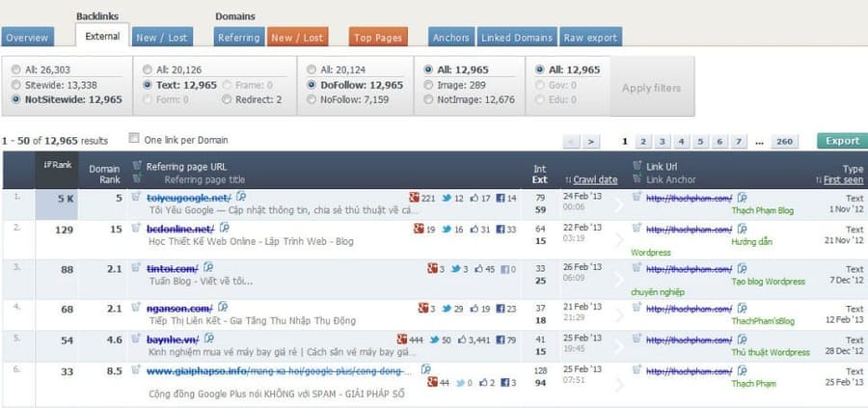The image size is (868, 408).
Task: Click the 5 K rank cell
Action: pos(57,204)
